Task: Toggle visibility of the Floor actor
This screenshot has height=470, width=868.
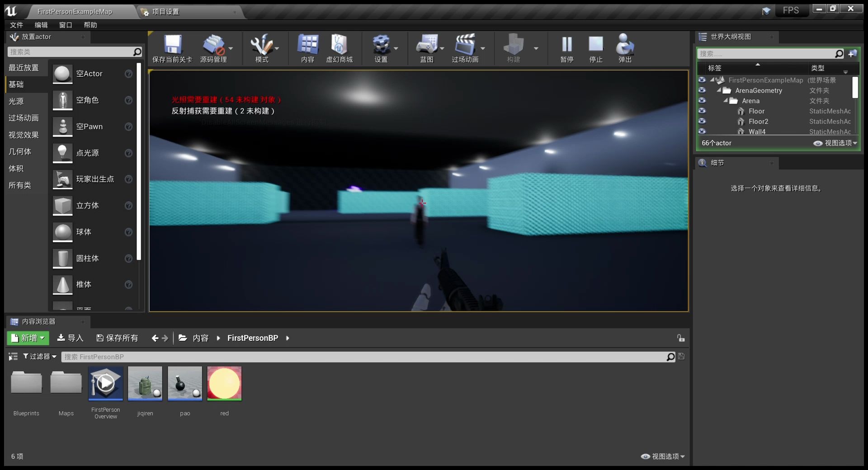Action: coord(702,111)
